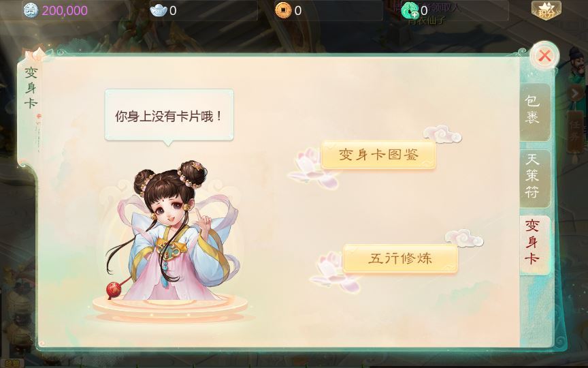The width and height of the screenshot is (588, 368).
Task: Click the silver ingot currency icon
Action: 159,10
